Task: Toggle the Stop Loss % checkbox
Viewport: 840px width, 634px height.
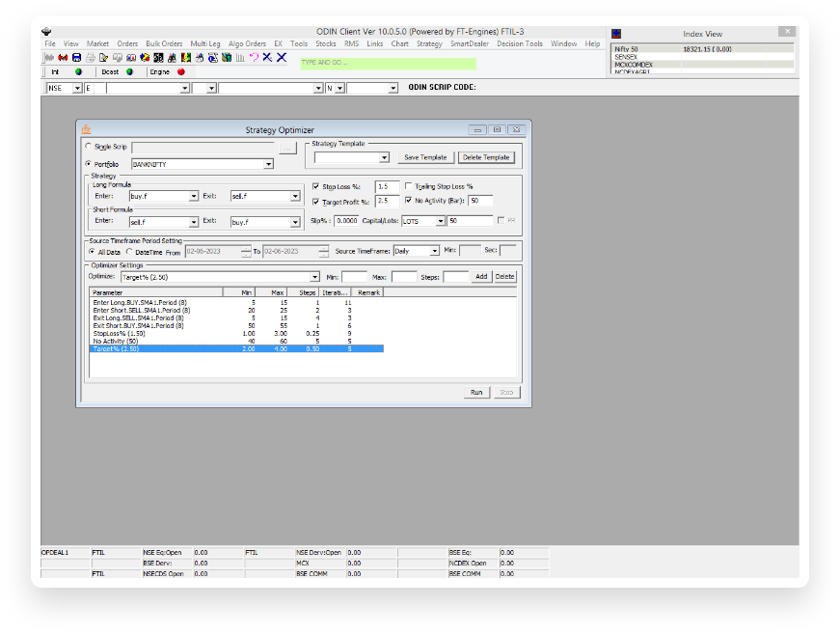Action: click(x=315, y=186)
